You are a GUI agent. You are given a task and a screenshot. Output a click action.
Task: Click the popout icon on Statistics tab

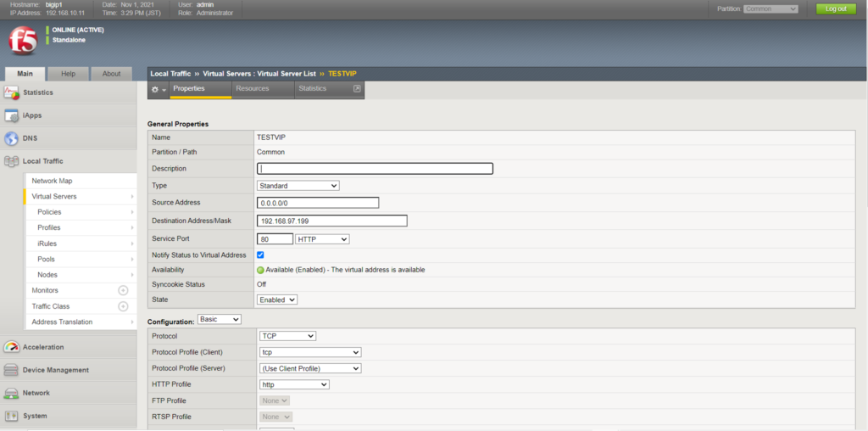(357, 88)
